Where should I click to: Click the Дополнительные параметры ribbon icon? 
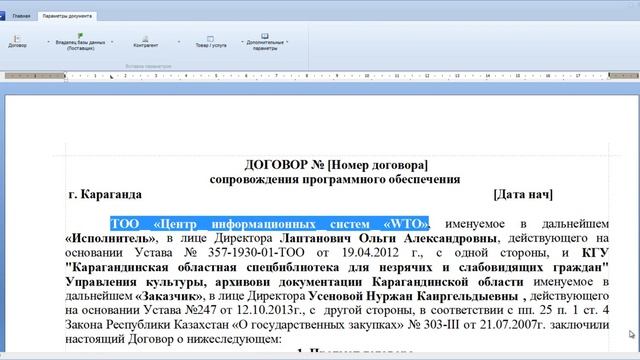point(265,36)
